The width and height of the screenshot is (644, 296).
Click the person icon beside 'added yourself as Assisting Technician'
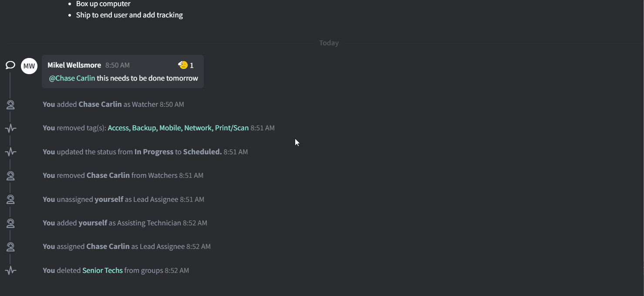click(10, 223)
